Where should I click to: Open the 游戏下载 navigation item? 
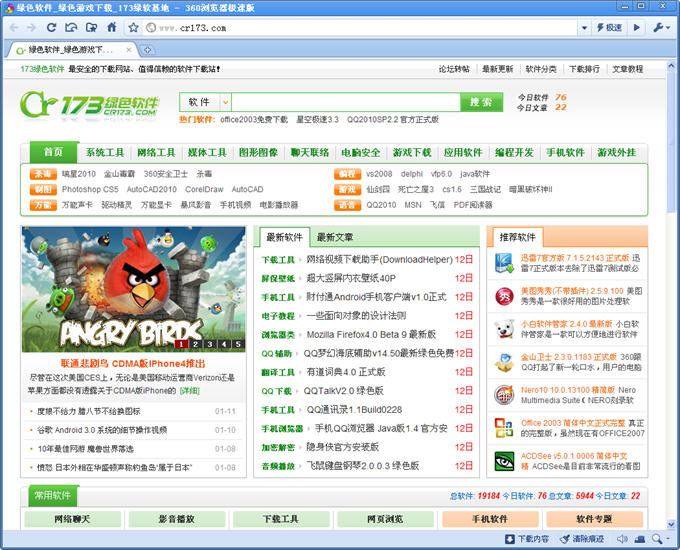click(x=412, y=153)
